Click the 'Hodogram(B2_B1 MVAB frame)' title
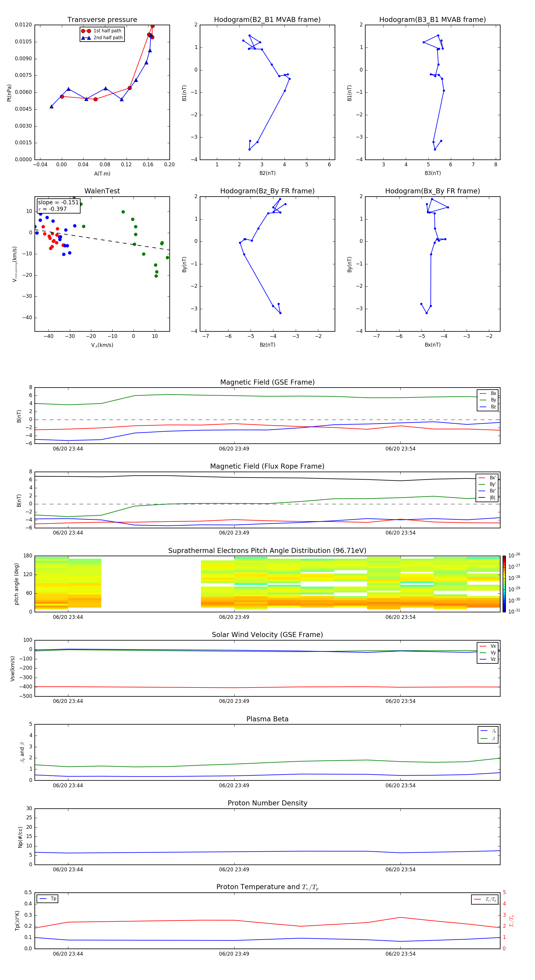This screenshot has width=535, height=980. (x=267, y=20)
